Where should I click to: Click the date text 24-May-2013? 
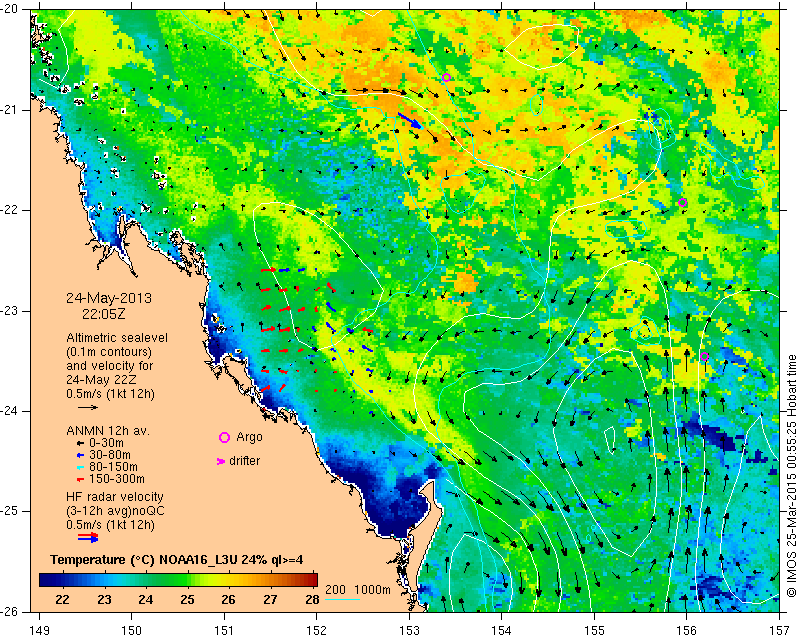click(109, 298)
